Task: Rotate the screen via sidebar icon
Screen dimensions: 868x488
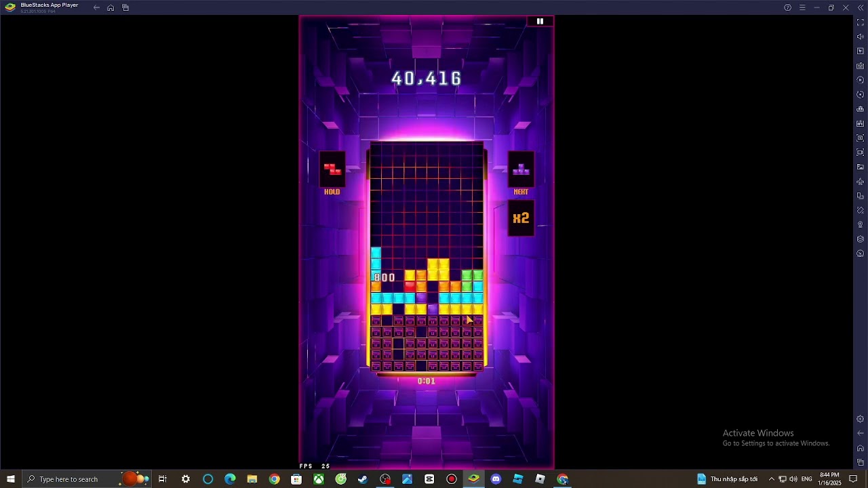Action: (861, 196)
